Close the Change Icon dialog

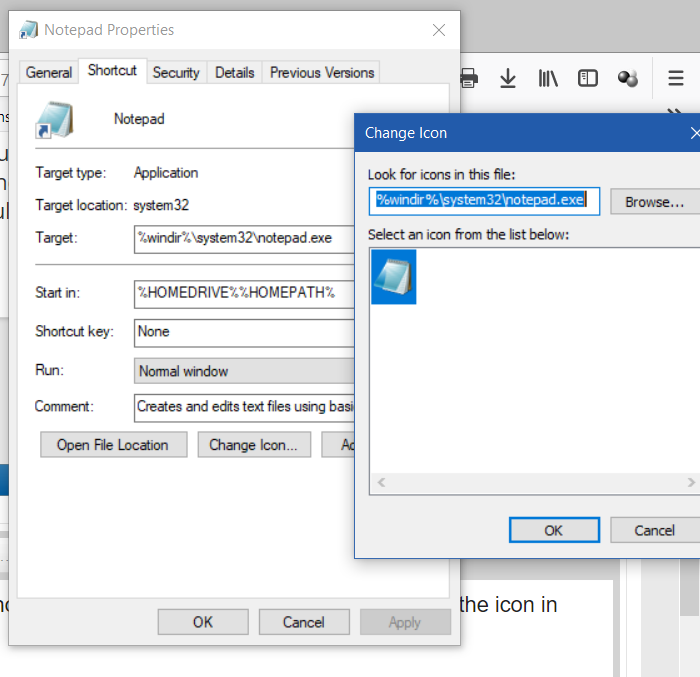[694, 133]
